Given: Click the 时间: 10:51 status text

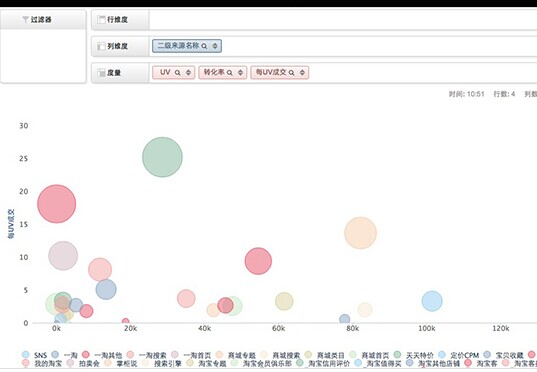Looking at the screenshot, I should (x=466, y=94).
